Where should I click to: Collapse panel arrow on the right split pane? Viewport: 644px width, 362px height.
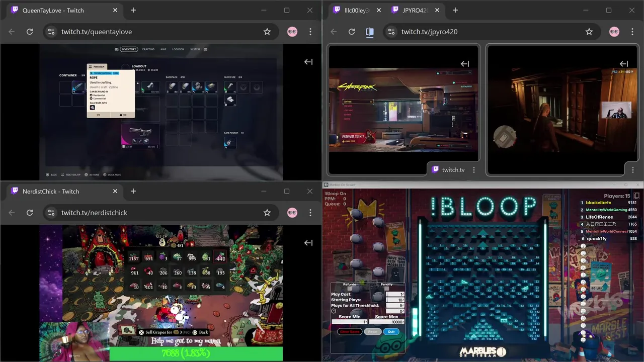point(624,64)
